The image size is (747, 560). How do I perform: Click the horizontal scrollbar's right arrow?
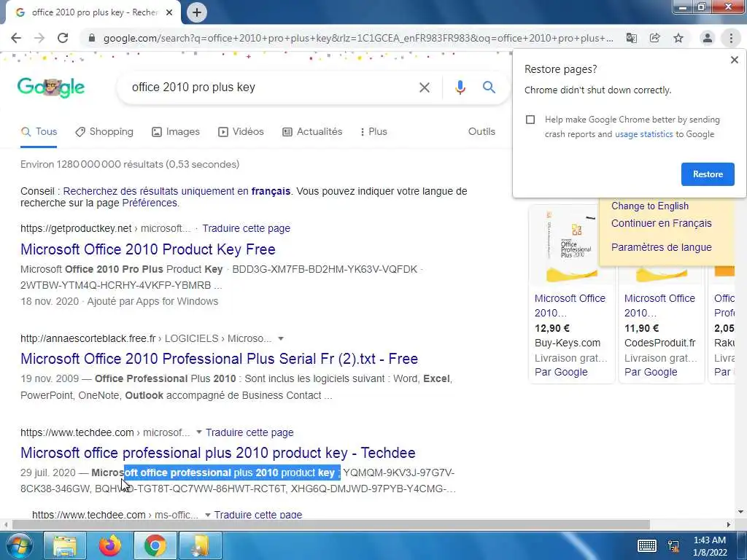point(729,525)
